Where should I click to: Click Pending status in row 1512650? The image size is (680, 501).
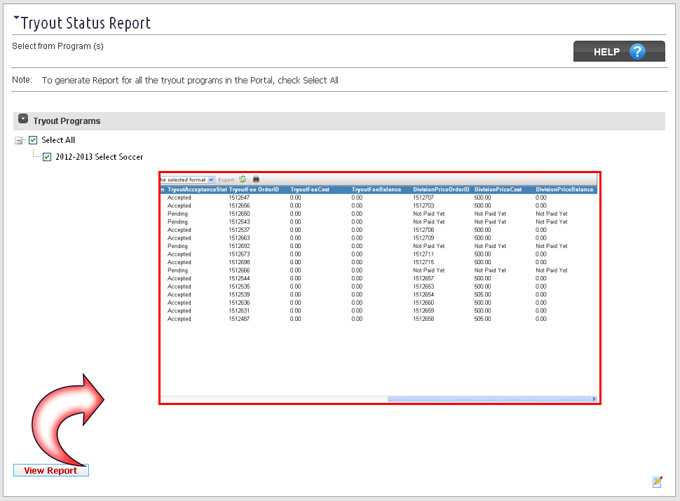click(x=177, y=214)
